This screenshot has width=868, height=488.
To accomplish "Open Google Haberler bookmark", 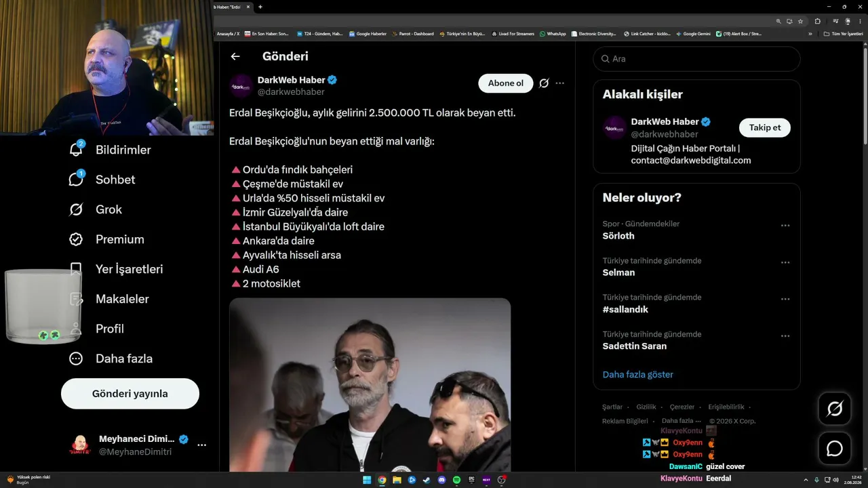I will coord(368,33).
